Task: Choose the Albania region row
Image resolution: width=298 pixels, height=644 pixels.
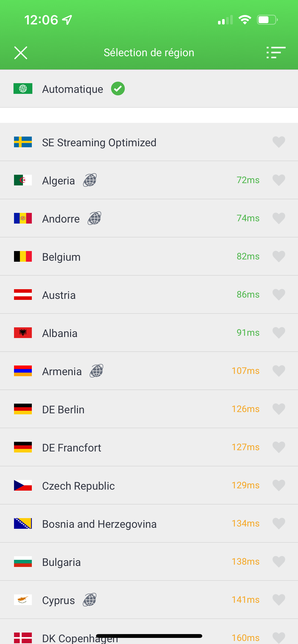Action: click(149, 333)
